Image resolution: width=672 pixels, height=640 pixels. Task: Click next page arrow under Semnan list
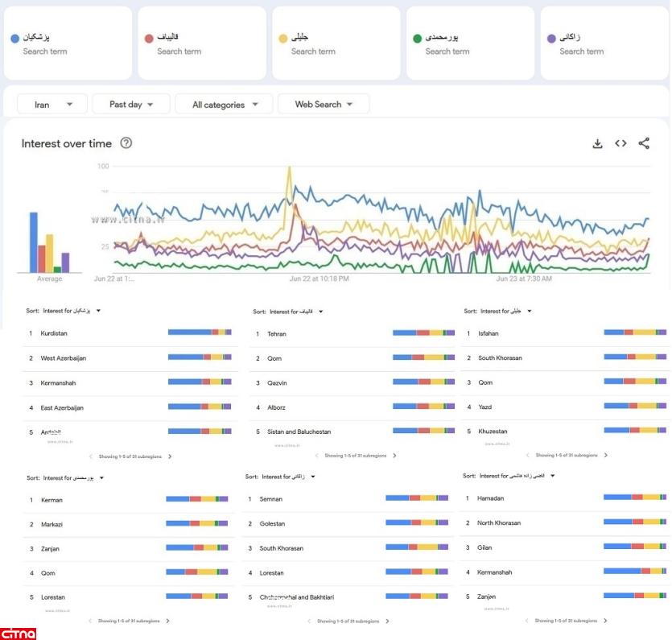(x=387, y=621)
